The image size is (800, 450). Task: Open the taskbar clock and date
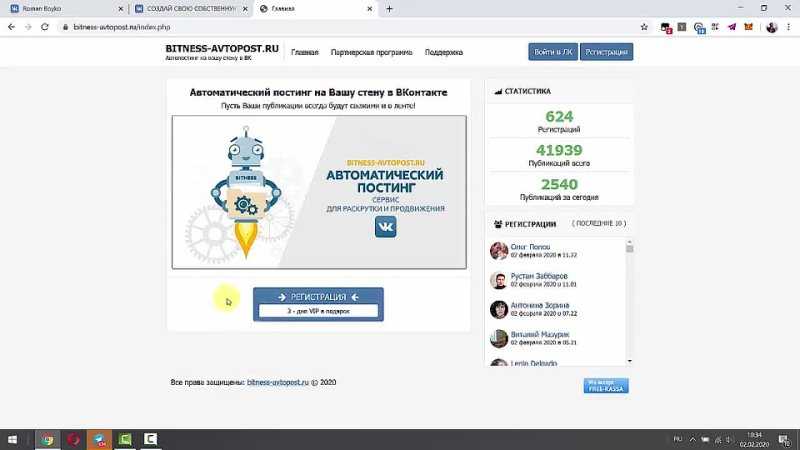[x=754, y=439]
